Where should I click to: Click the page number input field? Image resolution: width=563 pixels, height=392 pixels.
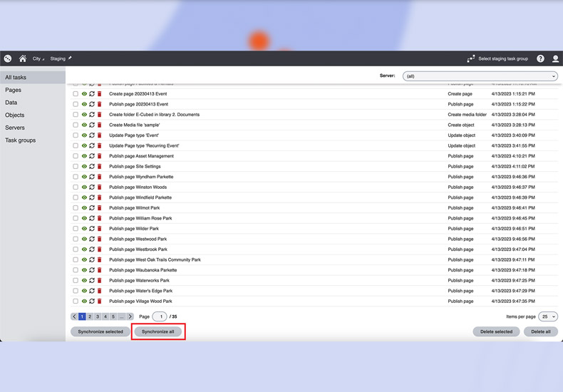tap(160, 316)
